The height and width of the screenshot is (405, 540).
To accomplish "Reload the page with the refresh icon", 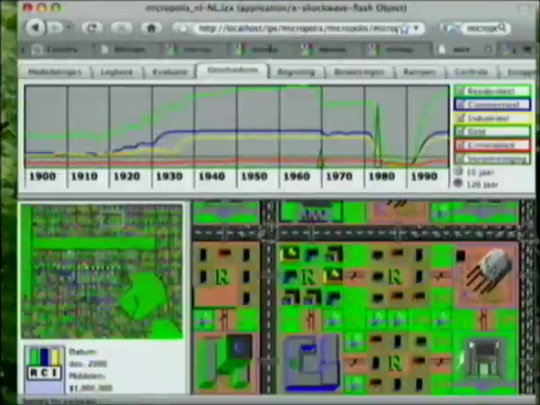I will pos(92,28).
